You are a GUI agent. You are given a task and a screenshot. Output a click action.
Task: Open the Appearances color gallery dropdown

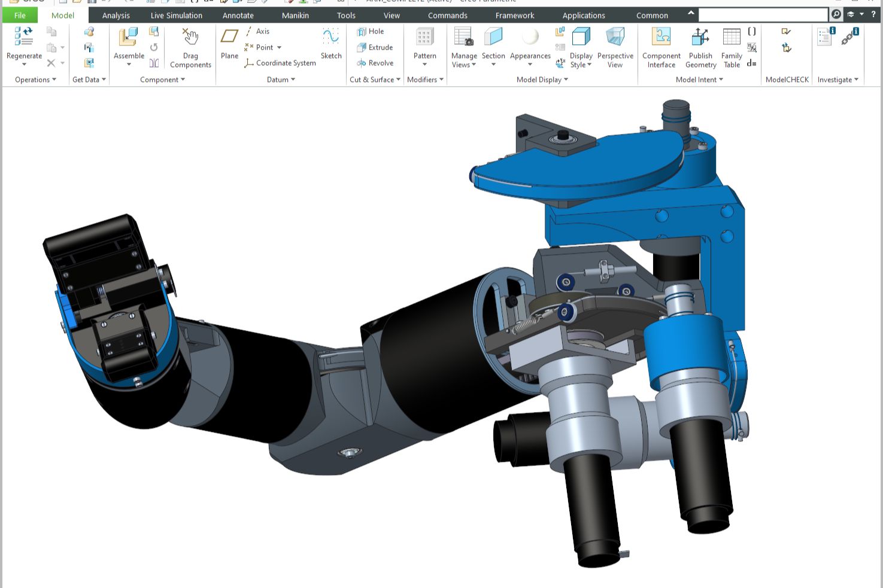click(530, 65)
